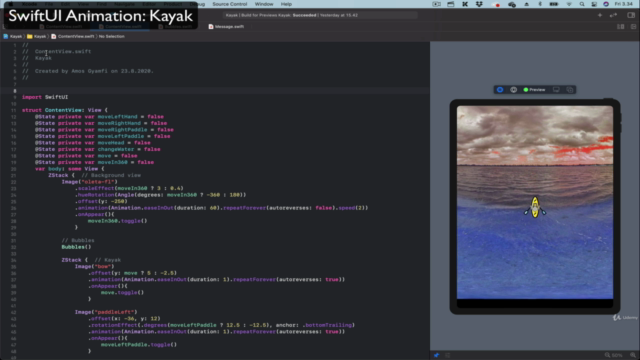Screen dimensions: 640x360
Task: Click the yellow kayak in the preview
Action: [x=535, y=207]
